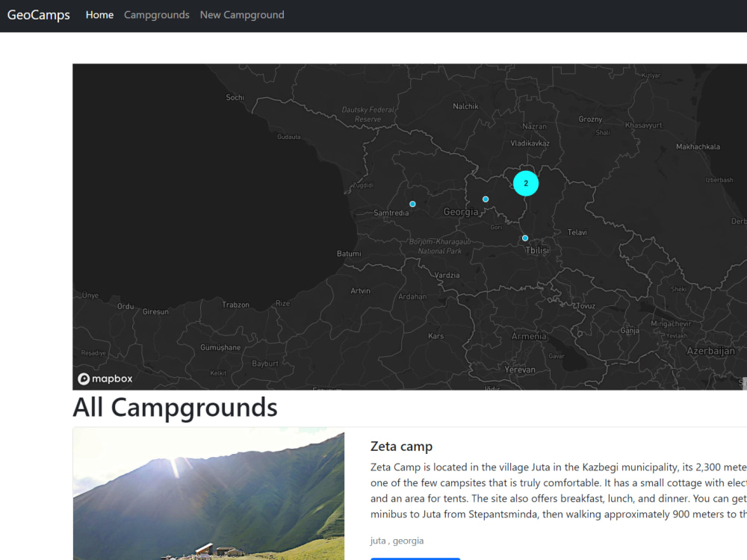This screenshot has width=747, height=560.
Task: Click the Azerbaijan label on the map
Action: [711, 351]
